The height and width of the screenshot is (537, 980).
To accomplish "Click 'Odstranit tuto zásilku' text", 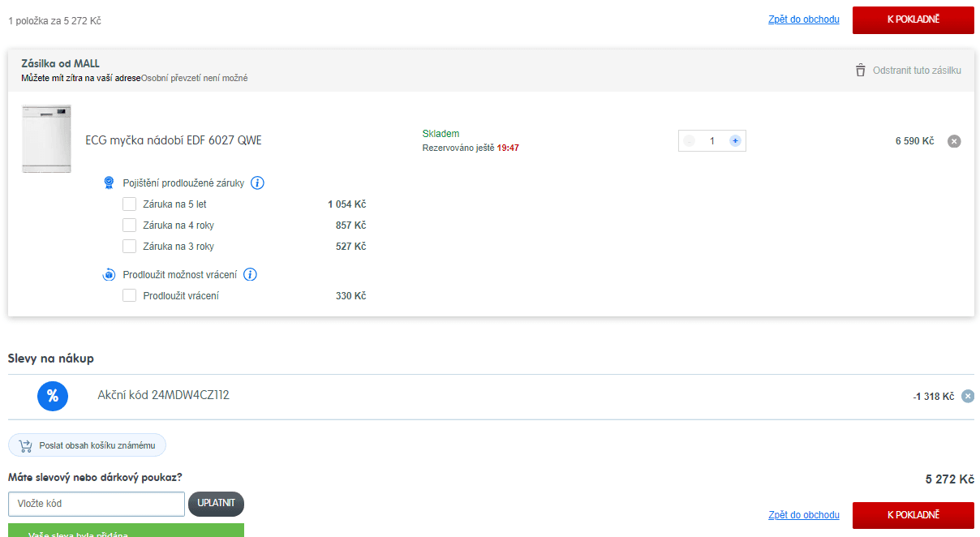I will [917, 71].
